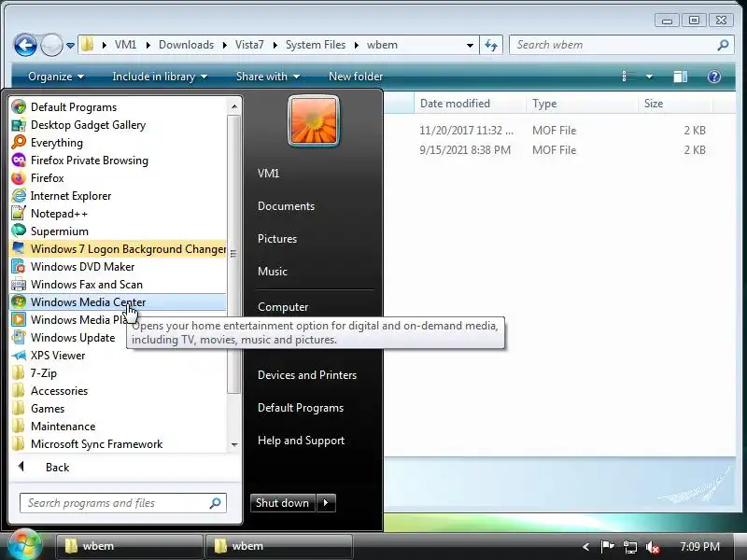The image size is (747, 560).
Task: Click the Search programs and files box
Action: pyautogui.click(x=123, y=503)
